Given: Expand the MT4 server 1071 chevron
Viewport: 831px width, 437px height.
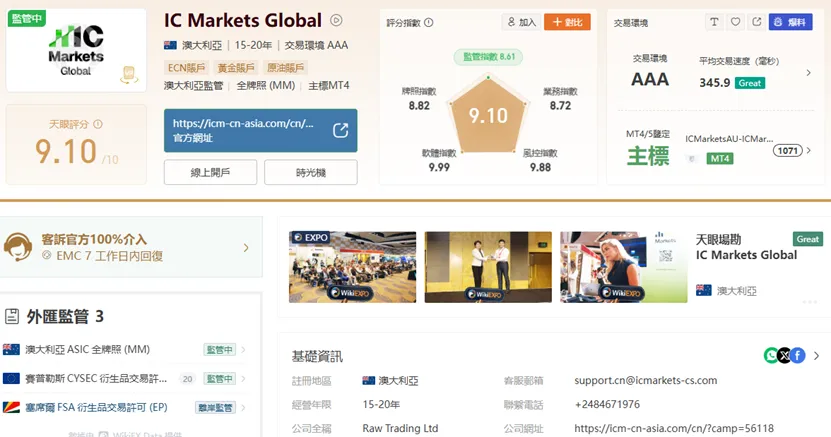Looking at the screenshot, I should click(808, 150).
